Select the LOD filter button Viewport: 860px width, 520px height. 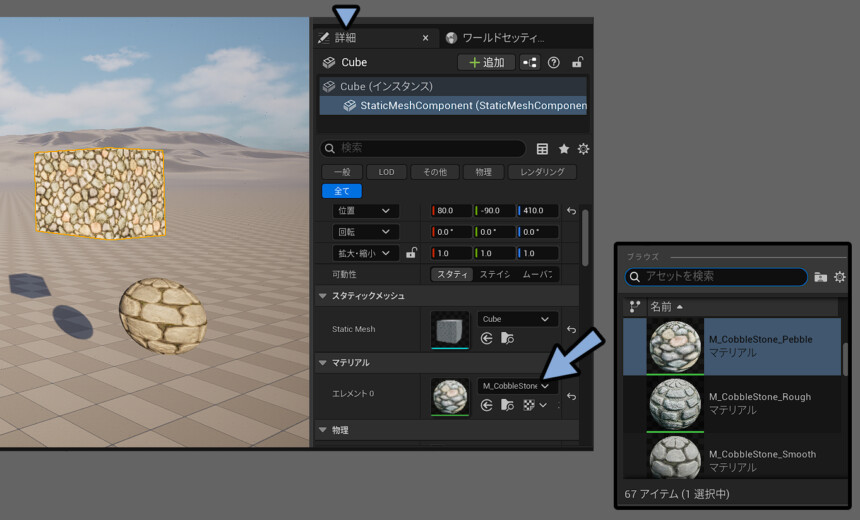coord(386,172)
